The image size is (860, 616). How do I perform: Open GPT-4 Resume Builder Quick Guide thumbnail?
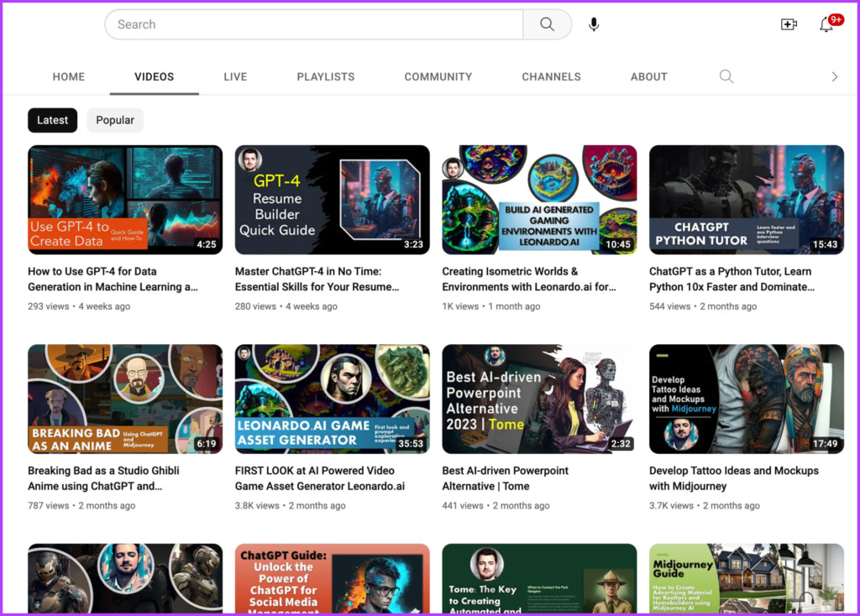(333, 200)
